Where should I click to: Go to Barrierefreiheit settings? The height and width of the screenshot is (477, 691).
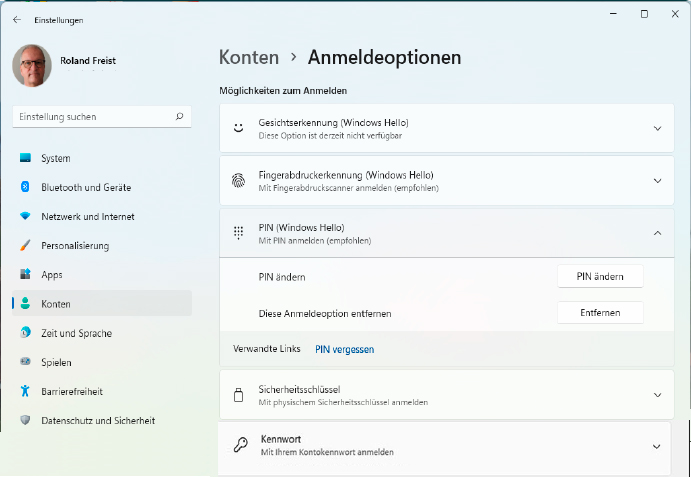(102, 391)
